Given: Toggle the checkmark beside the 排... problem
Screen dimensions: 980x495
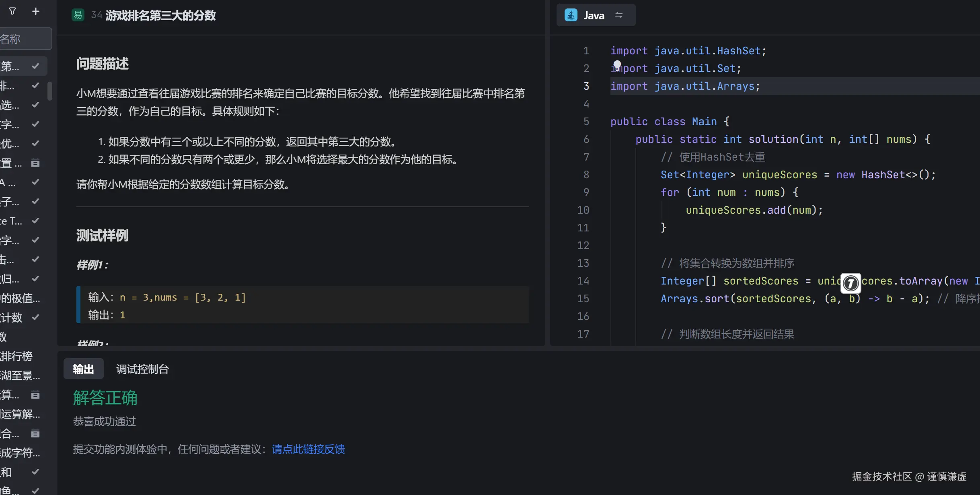Looking at the screenshot, I should click(35, 85).
